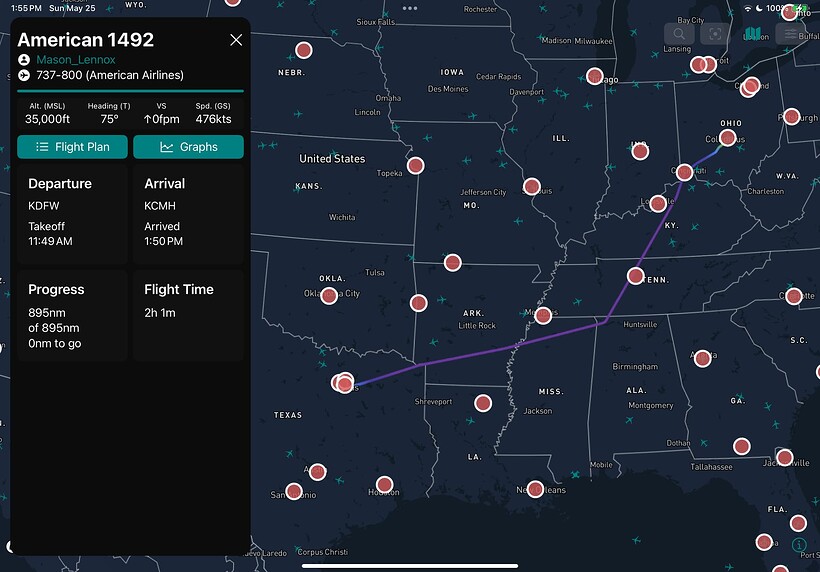This screenshot has height=572, width=820.
Task: Select the airport marker east of Topeka
Action: 415,166
